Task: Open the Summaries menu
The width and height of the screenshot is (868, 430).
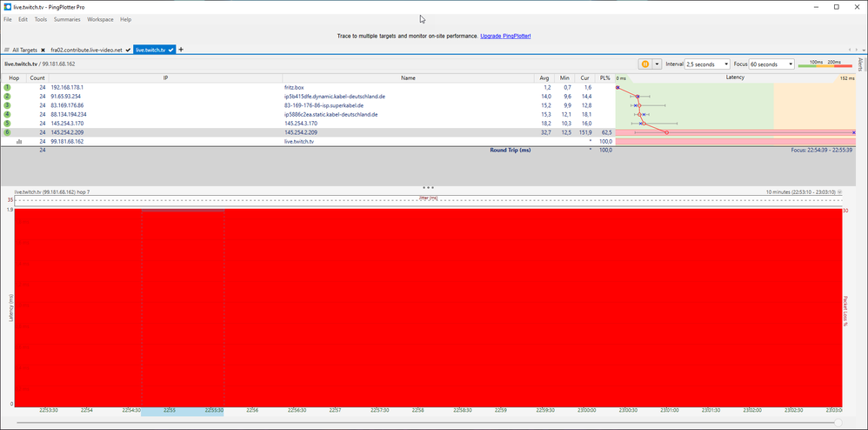Action: click(x=67, y=19)
